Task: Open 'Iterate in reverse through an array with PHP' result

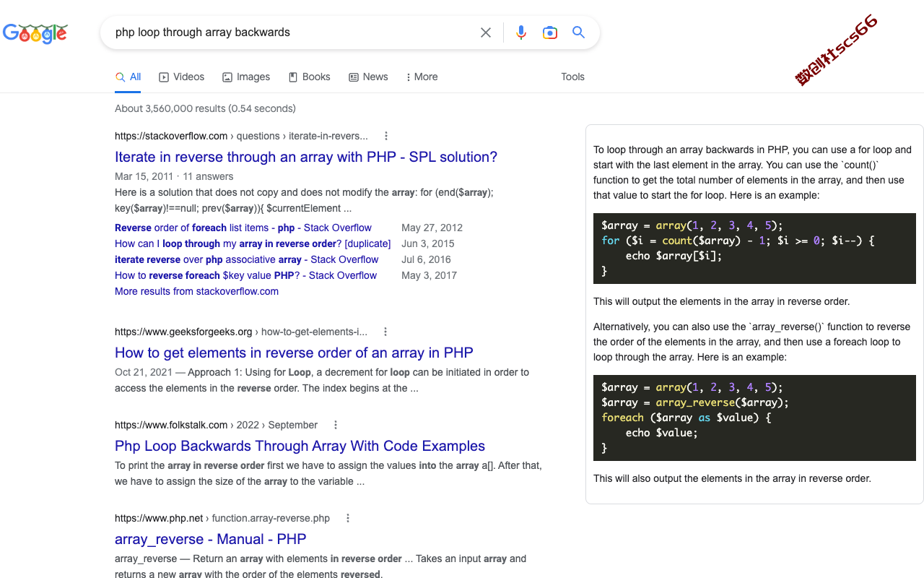Action: tap(306, 157)
